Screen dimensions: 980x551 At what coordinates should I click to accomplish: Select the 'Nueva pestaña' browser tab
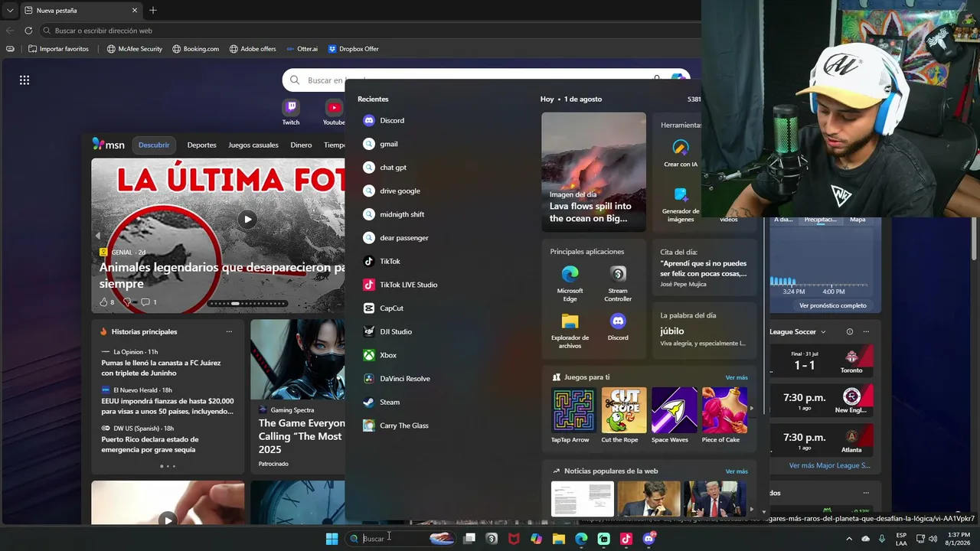pos(80,11)
